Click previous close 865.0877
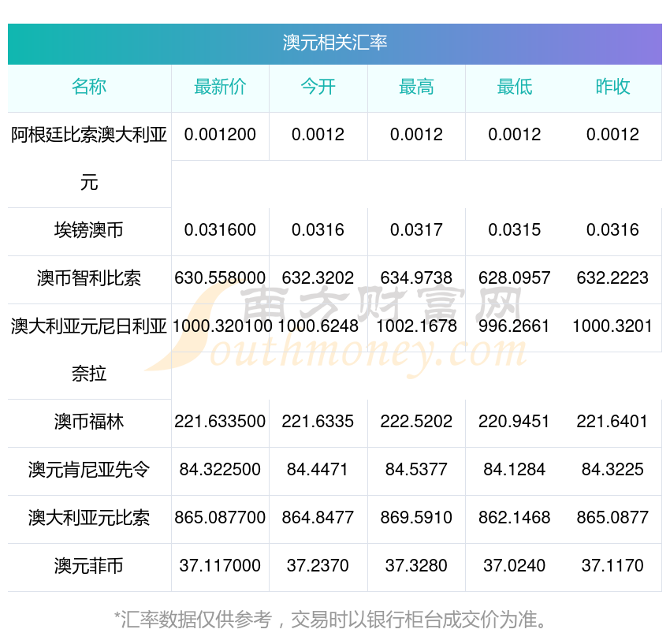 point(612,518)
